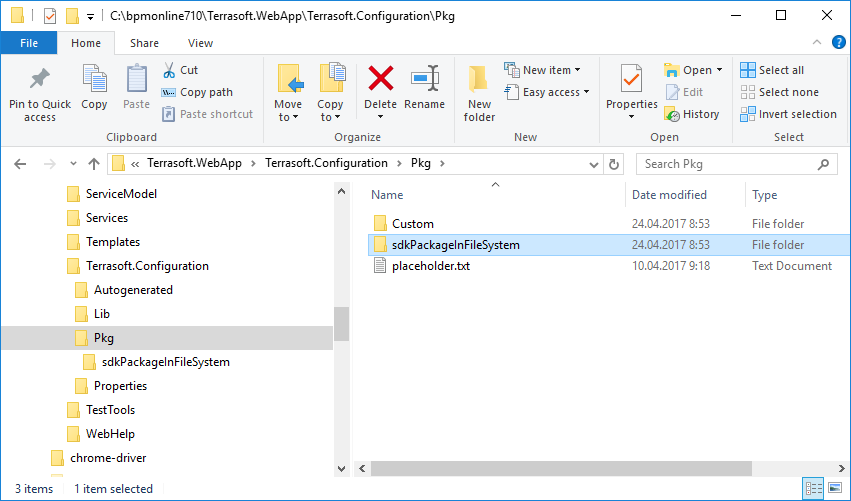Select the Autogenerated folder in tree

133,290
